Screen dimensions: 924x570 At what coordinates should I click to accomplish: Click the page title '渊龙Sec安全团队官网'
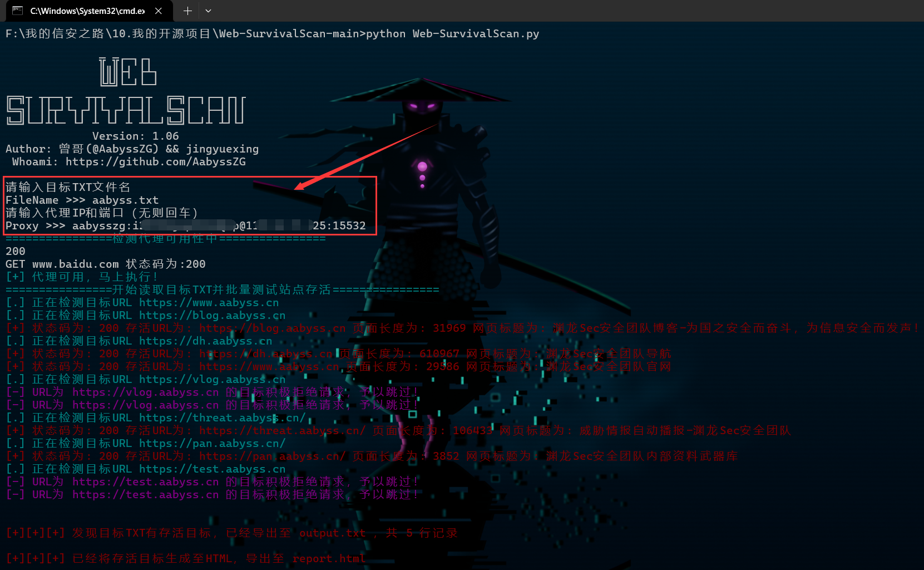tap(609, 366)
